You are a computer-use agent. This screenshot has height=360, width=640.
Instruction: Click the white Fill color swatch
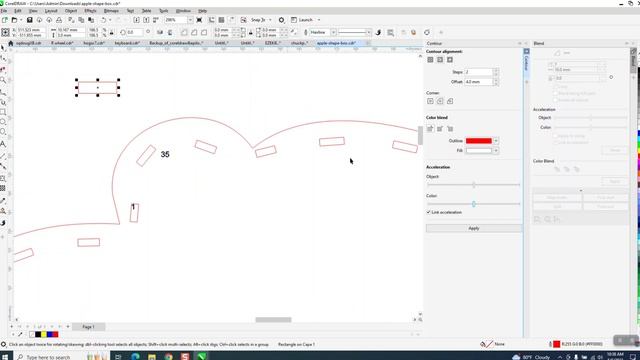pos(479,151)
